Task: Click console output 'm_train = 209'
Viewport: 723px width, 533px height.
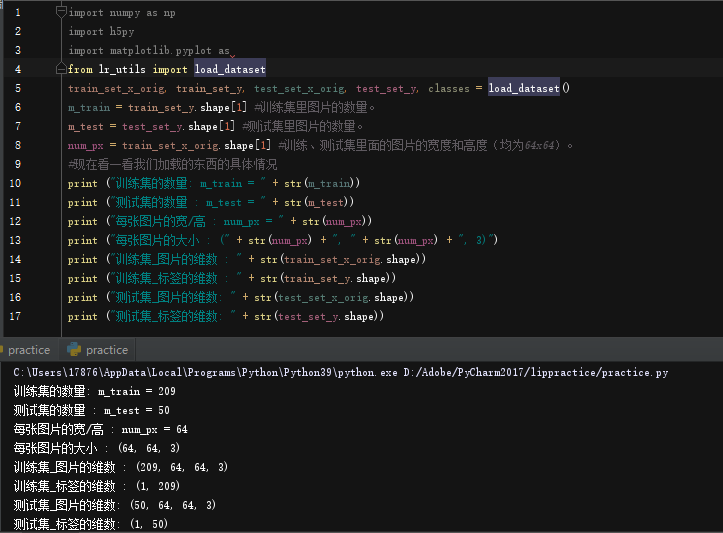Action: tap(137, 391)
